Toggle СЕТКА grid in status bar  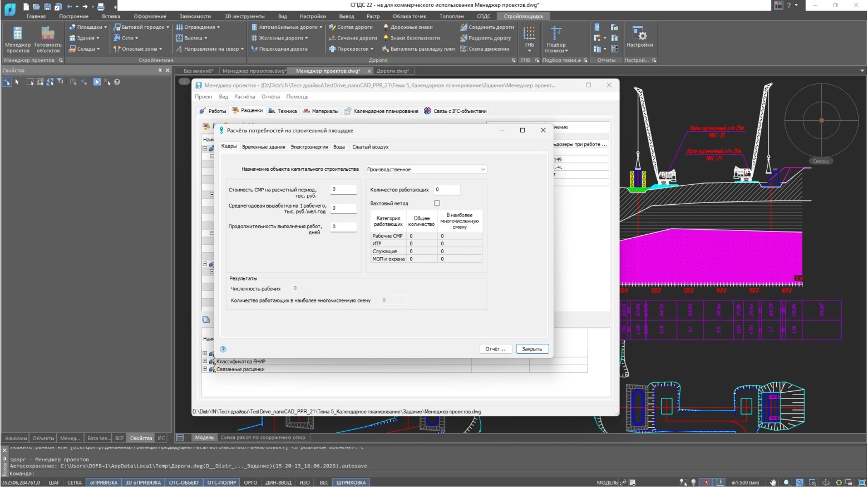75,482
